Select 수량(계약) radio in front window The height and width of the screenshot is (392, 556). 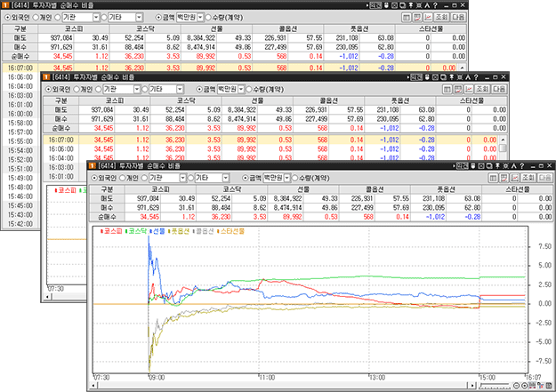(x=294, y=178)
